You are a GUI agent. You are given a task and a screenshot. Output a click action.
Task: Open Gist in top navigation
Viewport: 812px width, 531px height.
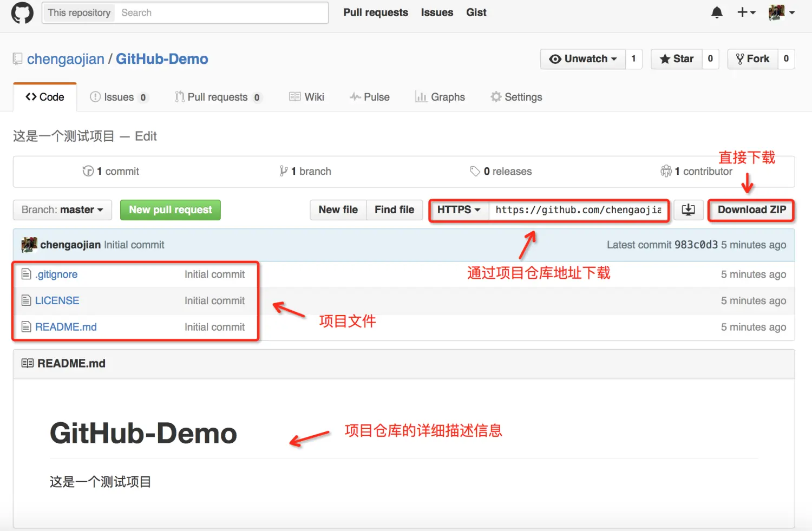[x=476, y=12]
